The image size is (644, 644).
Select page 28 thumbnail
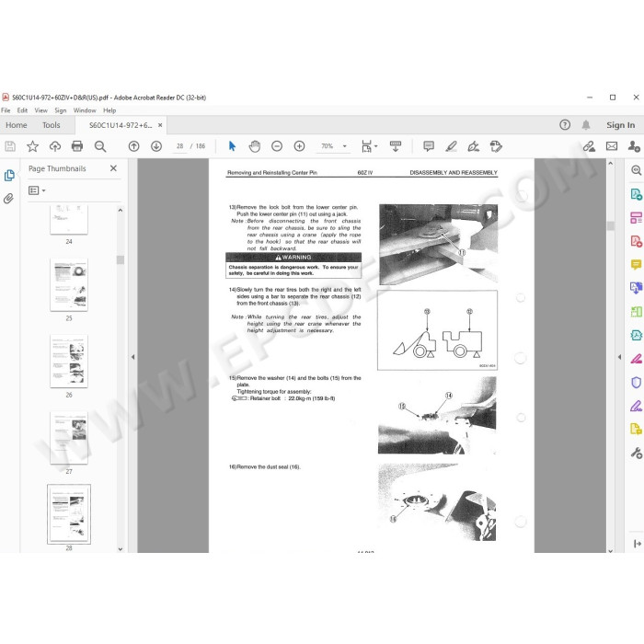[69, 514]
